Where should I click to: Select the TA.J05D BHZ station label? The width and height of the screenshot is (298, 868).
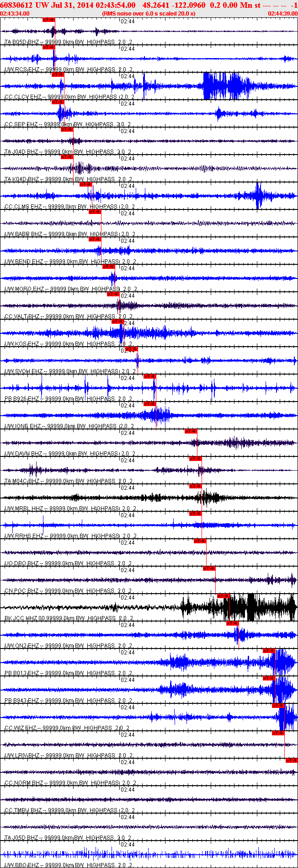tap(69, 838)
